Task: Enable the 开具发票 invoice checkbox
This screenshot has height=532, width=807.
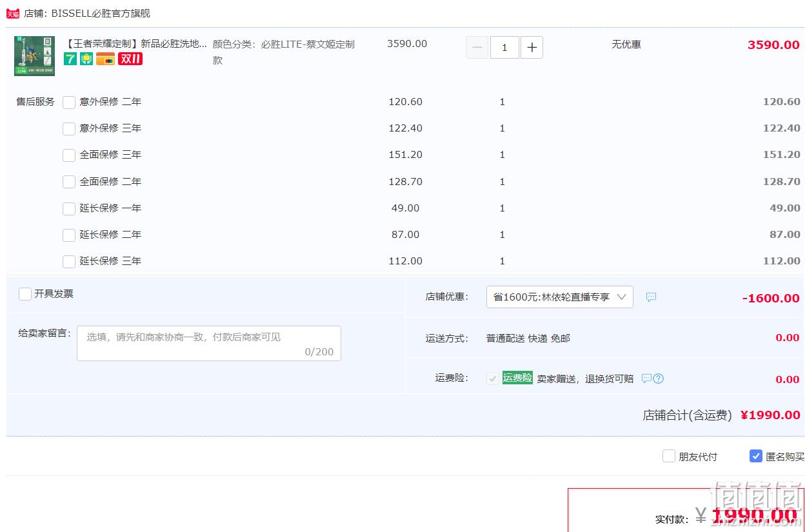Action: (x=25, y=294)
